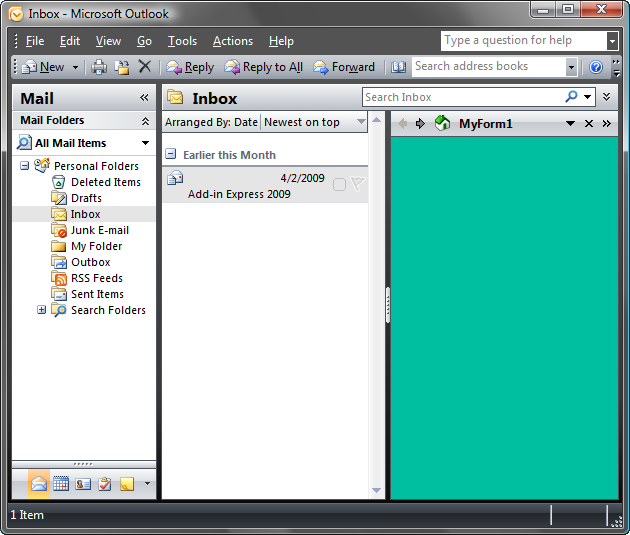Click the message list scroll-down arrow

(376, 490)
